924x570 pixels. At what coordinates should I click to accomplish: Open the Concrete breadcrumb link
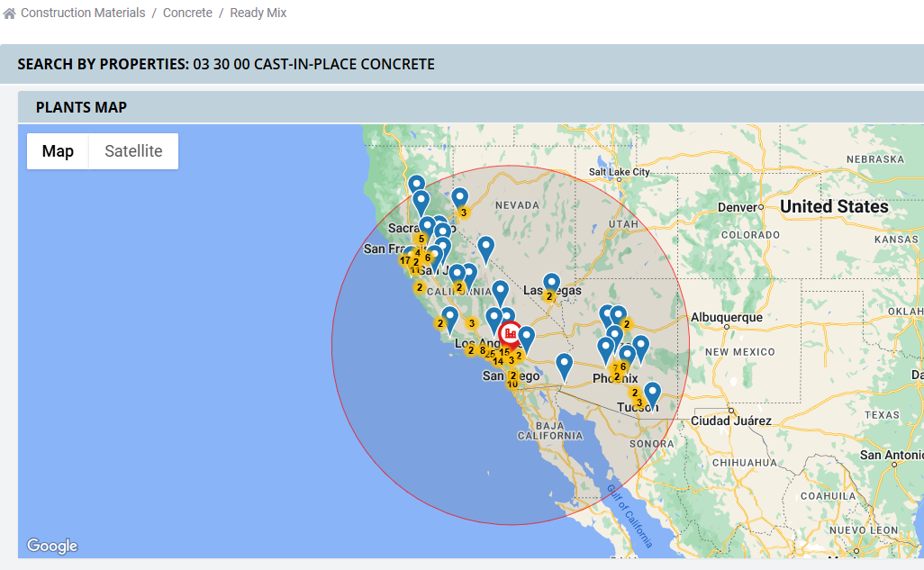187,14
